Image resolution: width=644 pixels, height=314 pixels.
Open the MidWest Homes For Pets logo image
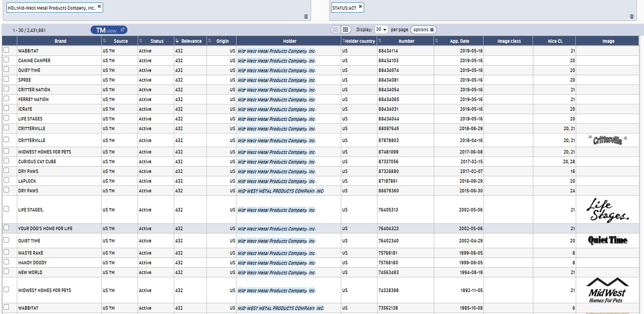pyautogui.click(x=607, y=290)
